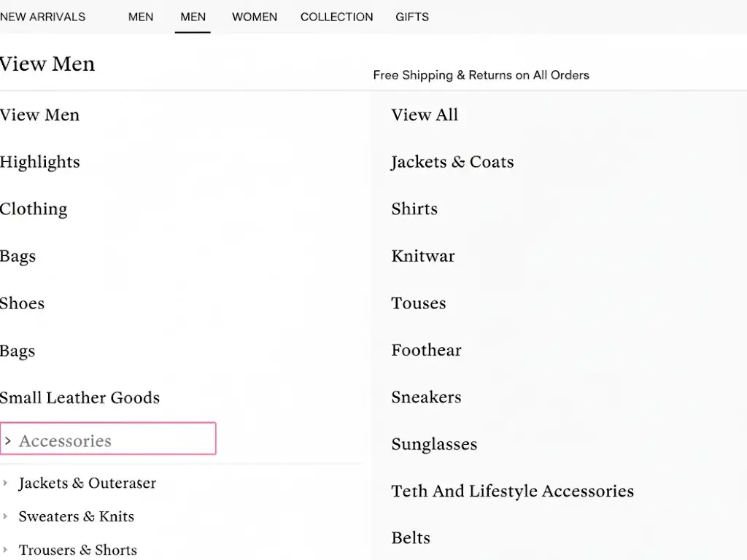Open the Highlights category

click(x=40, y=162)
